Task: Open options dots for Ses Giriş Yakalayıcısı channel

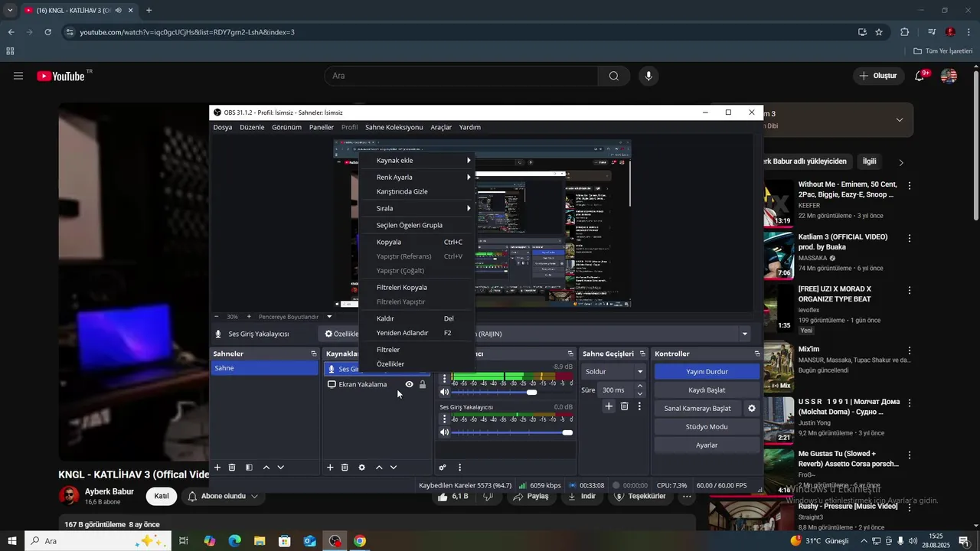Action: pyautogui.click(x=444, y=419)
